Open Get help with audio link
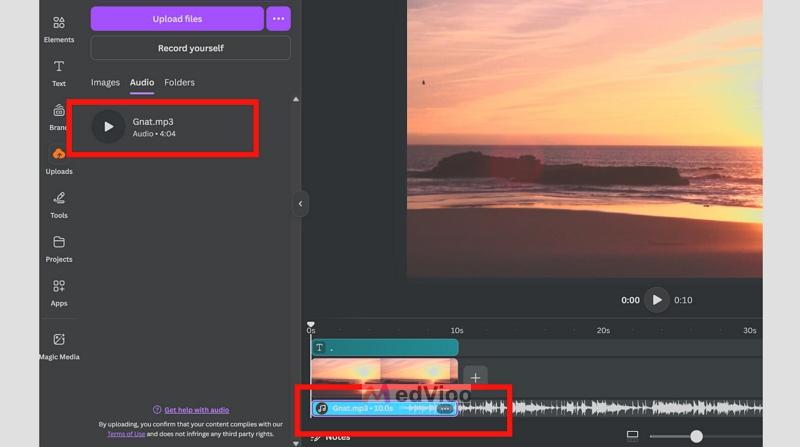The image size is (800, 447). coord(196,410)
